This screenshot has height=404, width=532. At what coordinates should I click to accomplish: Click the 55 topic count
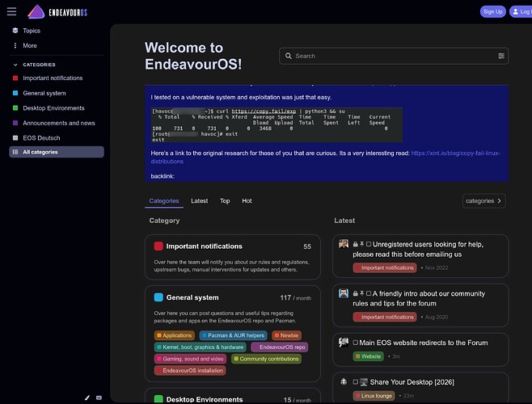(307, 246)
